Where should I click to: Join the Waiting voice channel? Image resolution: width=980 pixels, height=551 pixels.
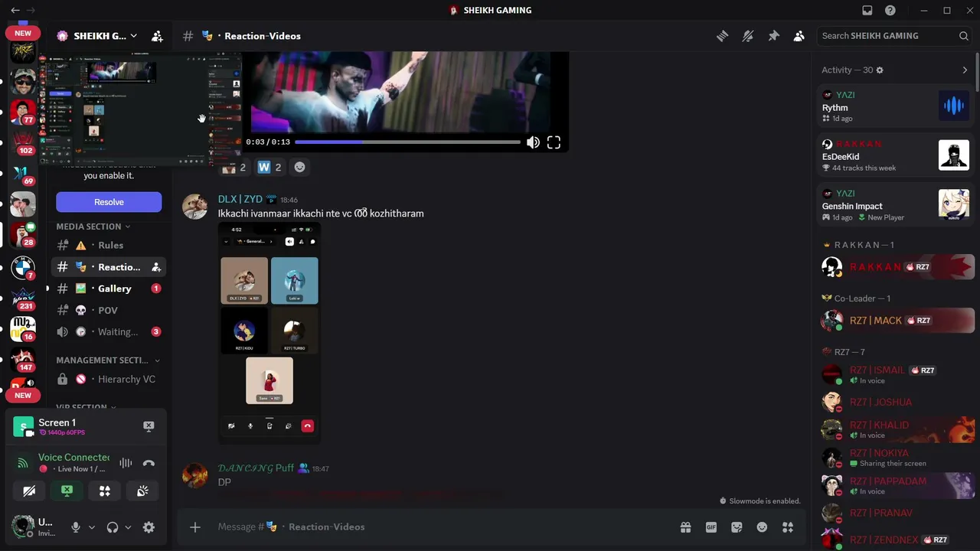[107, 331]
